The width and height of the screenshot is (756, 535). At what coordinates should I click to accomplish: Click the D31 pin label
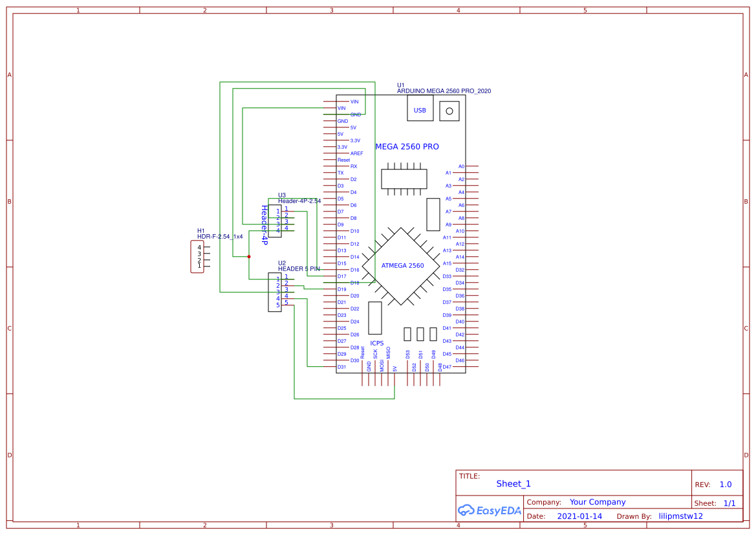pyautogui.click(x=342, y=366)
